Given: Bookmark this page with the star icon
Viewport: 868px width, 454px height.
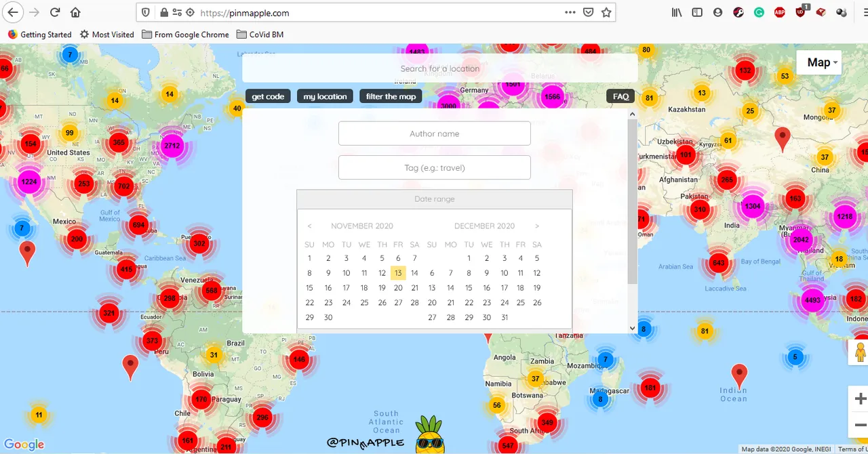Looking at the screenshot, I should (606, 12).
